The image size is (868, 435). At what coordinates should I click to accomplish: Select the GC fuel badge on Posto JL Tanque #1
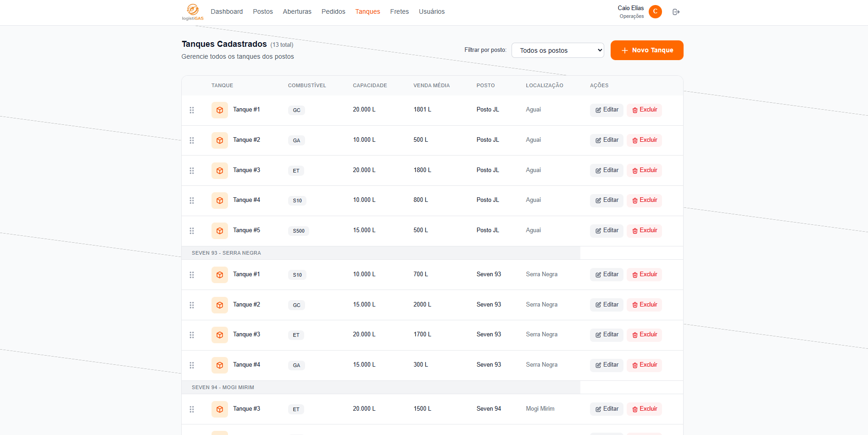click(x=296, y=110)
